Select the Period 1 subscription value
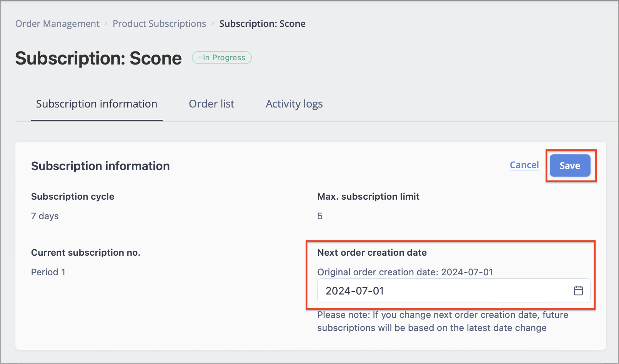Viewport: 619px width, 364px height. [x=48, y=272]
